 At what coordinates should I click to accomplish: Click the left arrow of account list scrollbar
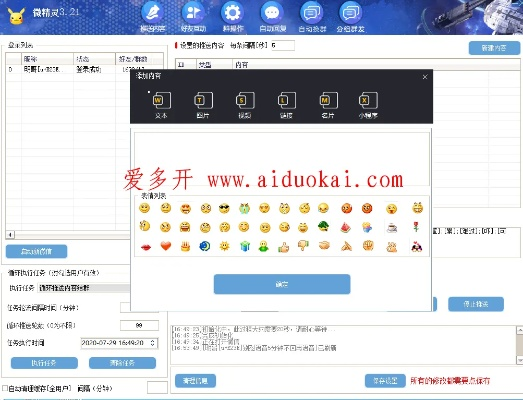click(10, 235)
